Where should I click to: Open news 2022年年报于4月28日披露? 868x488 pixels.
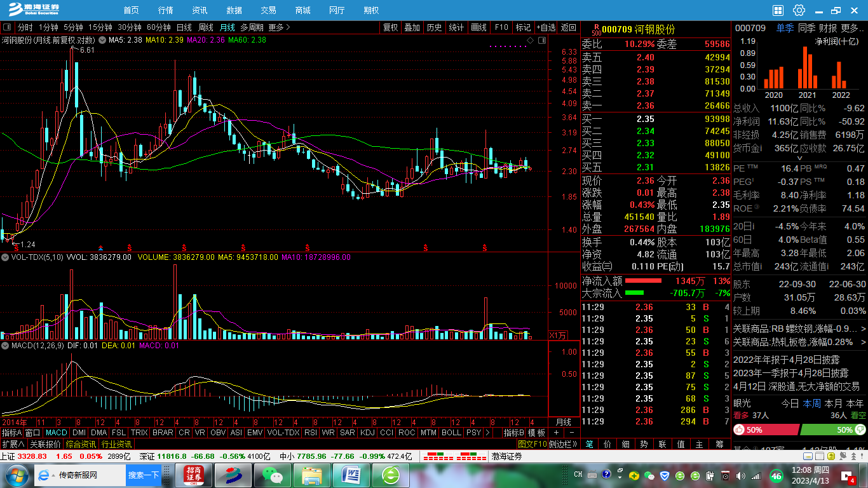(x=786, y=360)
